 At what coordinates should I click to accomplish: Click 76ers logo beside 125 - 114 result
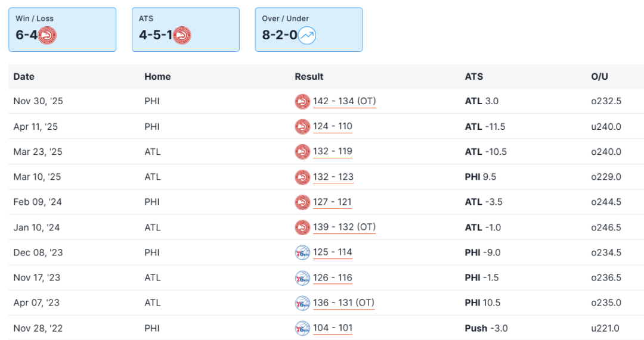point(302,253)
